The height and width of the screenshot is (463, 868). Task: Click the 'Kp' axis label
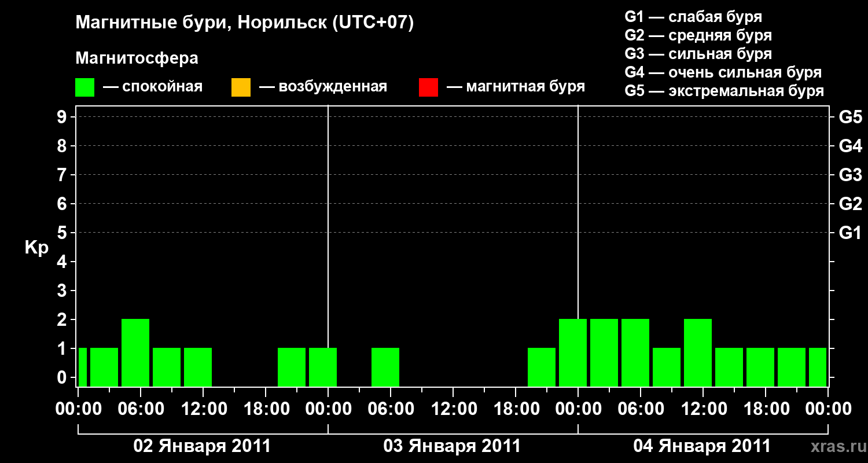click(x=36, y=248)
